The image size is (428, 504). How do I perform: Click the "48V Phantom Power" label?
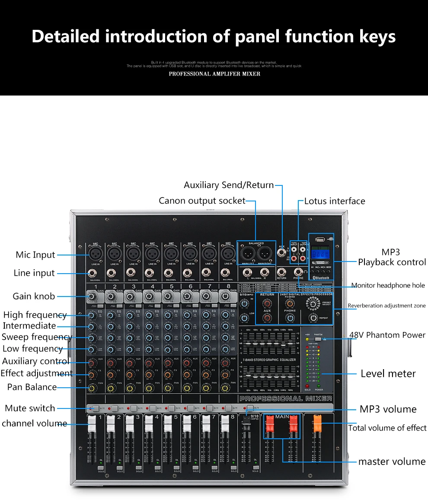pyautogui.click(x=387, y=335)
